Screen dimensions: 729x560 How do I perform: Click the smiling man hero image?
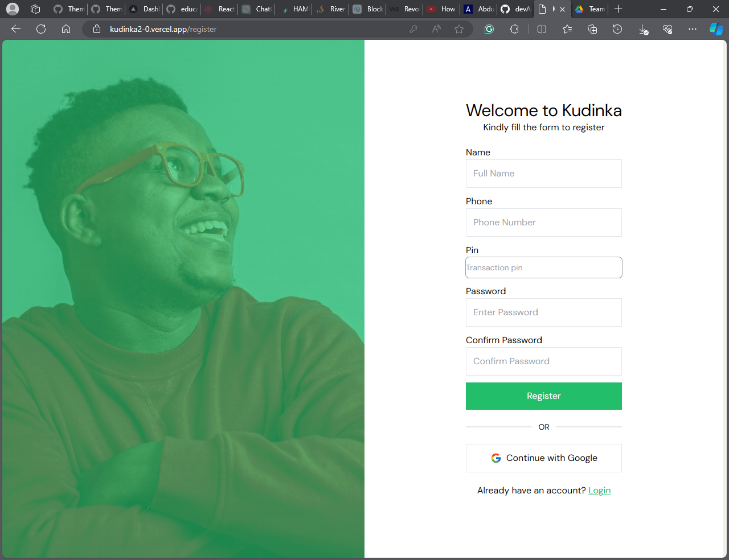pyautogui.click(x=183, y=299)
